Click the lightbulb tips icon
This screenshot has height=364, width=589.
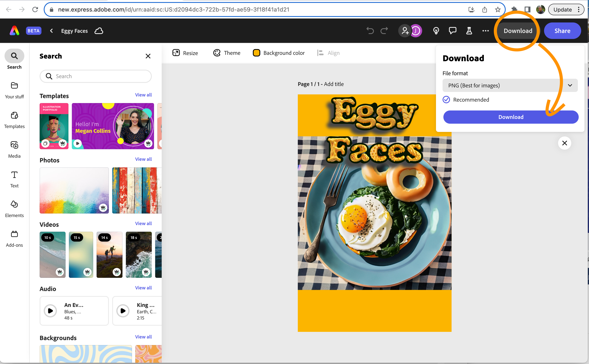coord(436,31)
